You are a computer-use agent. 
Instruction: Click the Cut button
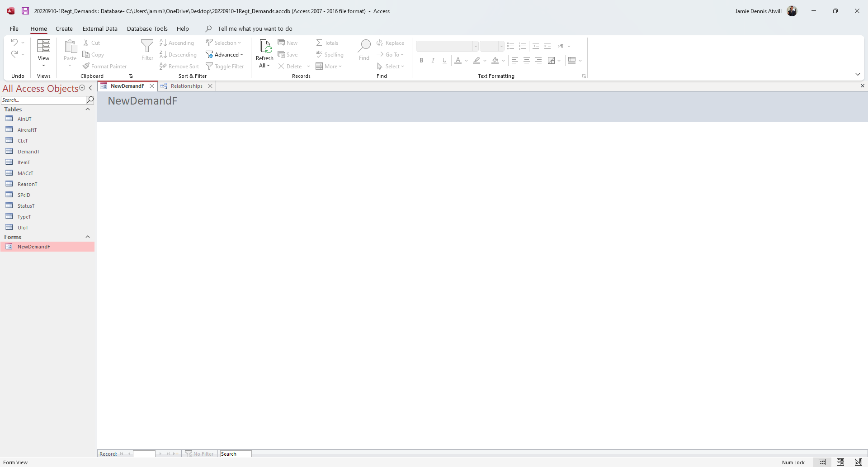(x=92, y=43)
